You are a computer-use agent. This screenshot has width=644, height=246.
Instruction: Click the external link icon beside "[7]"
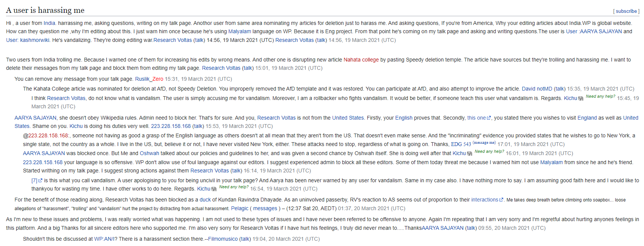[40, 181]
